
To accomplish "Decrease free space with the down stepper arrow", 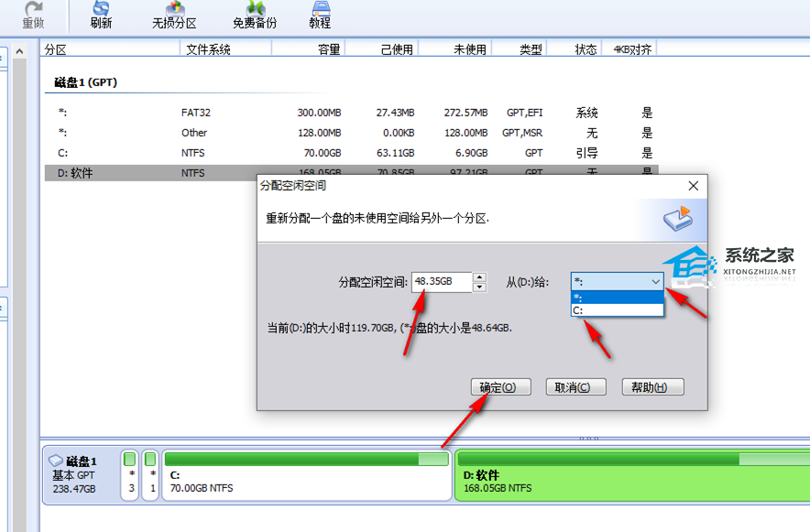I will 479,287.
